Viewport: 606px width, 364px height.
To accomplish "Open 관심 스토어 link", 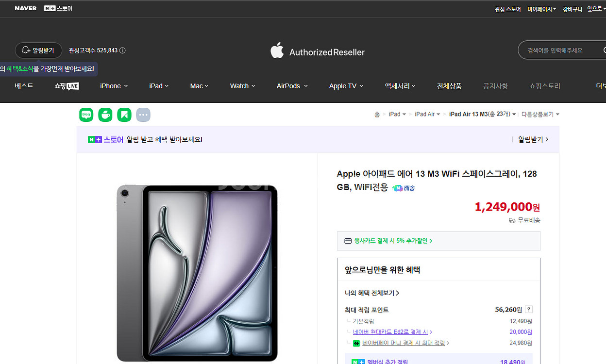I will (x=508, y=9).
